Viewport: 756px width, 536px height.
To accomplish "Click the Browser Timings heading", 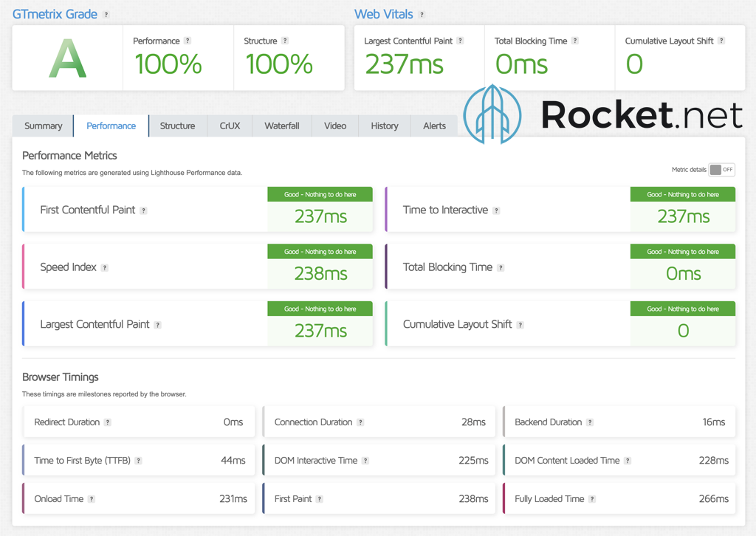I will (x=61, y=377).
